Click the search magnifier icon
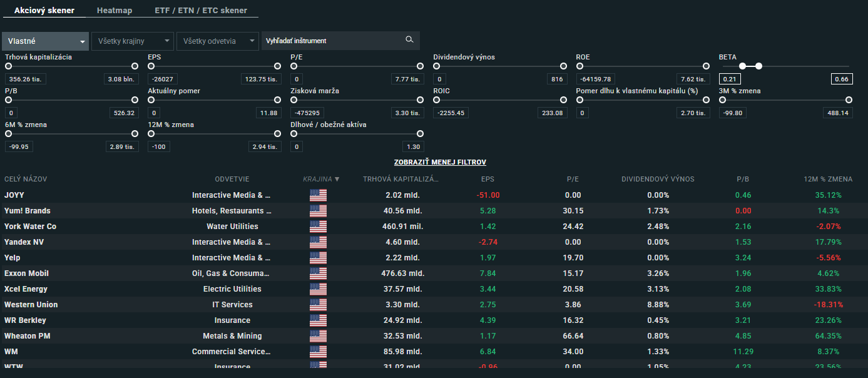 [x=409, y=40]
